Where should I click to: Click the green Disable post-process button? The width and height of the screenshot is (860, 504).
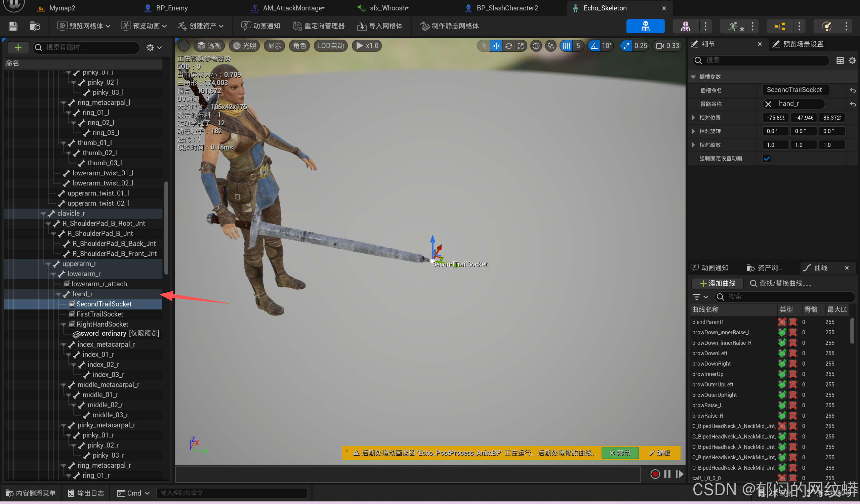[x=620, y=453]
